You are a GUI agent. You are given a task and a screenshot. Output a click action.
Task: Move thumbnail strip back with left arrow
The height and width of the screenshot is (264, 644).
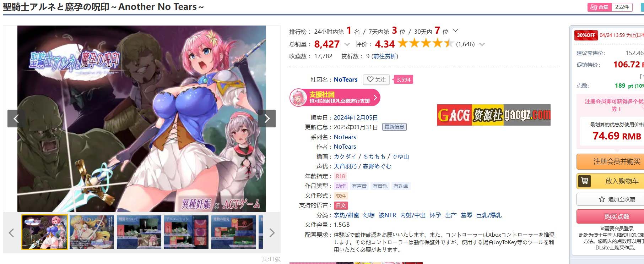pyautogui.click(x=11, y=233)
